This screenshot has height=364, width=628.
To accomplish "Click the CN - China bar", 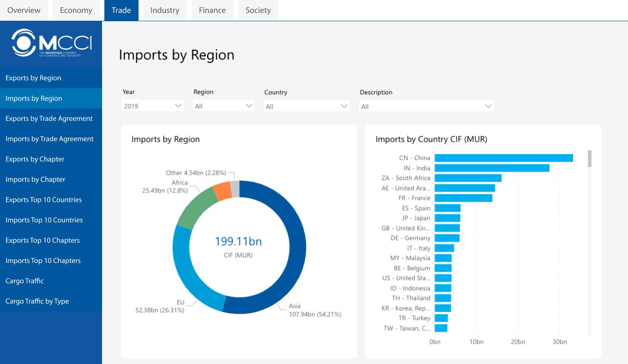I will tap(503, 158).
